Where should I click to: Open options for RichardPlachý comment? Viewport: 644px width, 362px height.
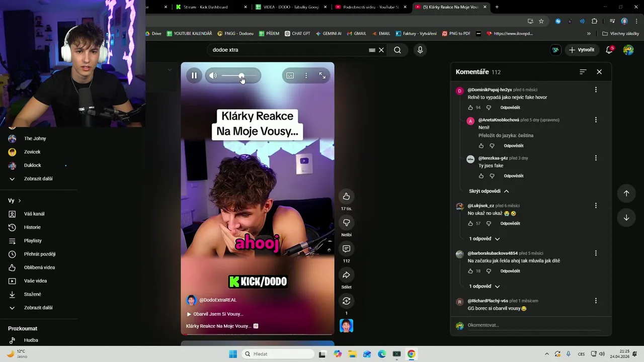click(x=596, y=301)
